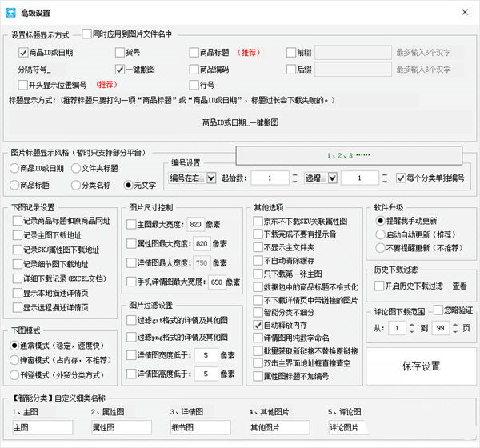Enable the 前缀 checkbox
This screenshot has width=480, height=448.
click(x=291, y=53)
